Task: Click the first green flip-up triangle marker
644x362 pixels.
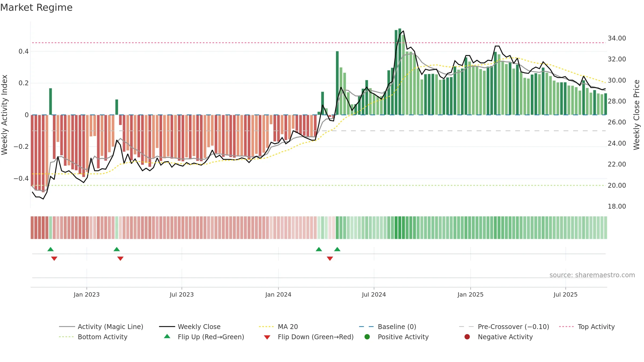Action: coord(50,249)
